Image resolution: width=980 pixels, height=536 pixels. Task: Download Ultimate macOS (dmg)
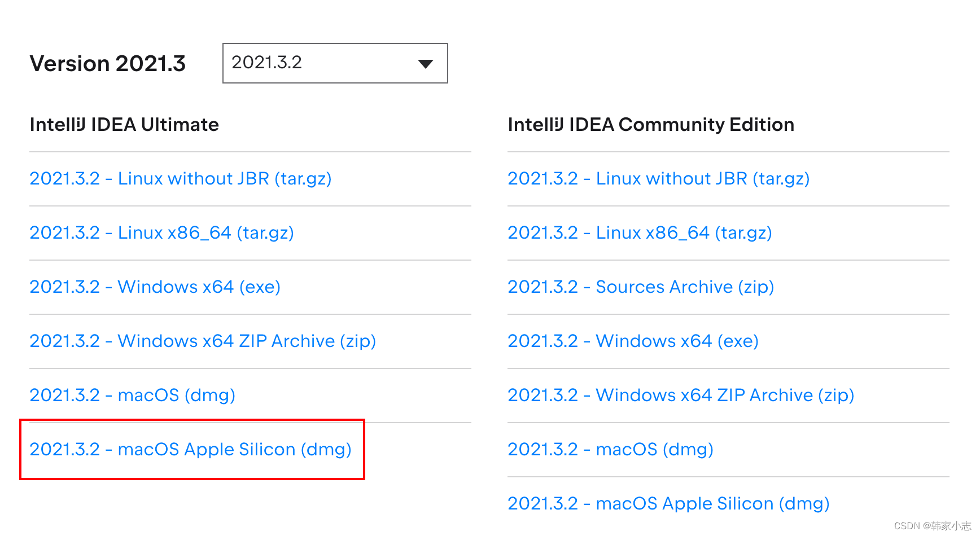[133, 396]
